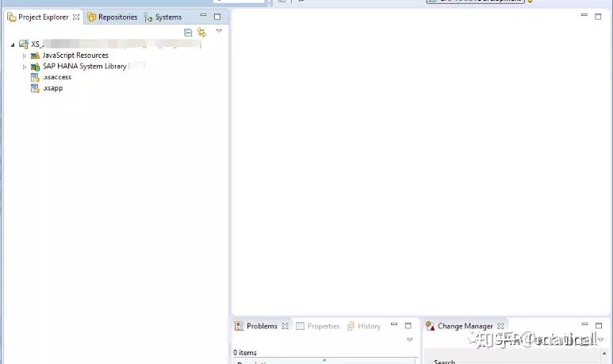Minimize the Change Manager panel
This screenshot has width=613, height=364.
point(585,324)
